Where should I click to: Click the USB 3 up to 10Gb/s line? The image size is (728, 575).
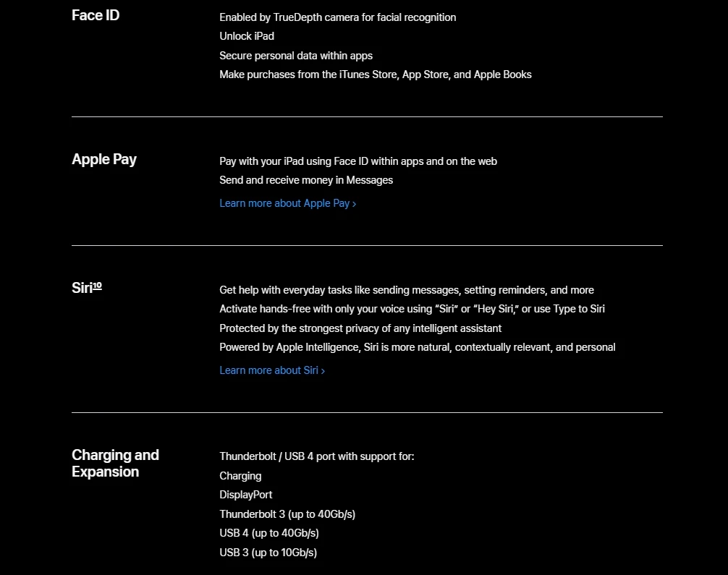(268, 553)
